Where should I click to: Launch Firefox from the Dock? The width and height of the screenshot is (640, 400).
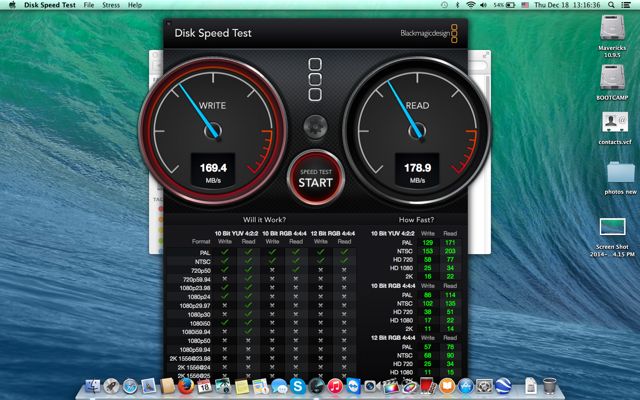tap(186, 386)
